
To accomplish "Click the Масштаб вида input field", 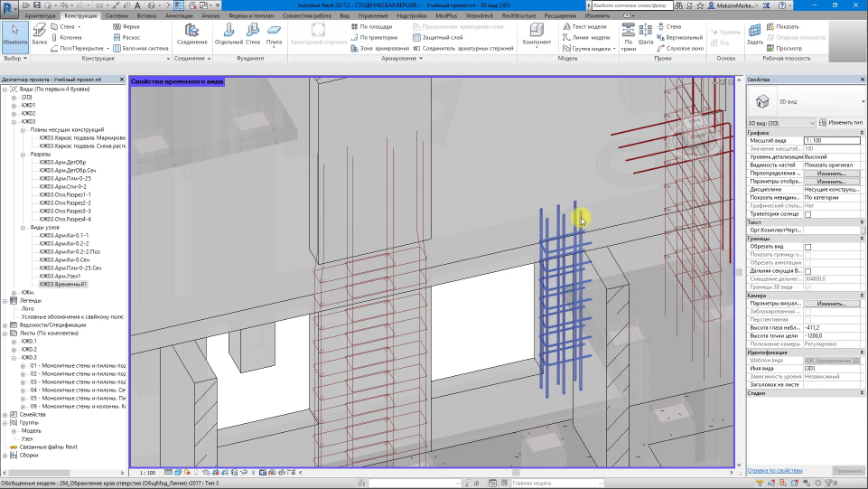I will (x=831, y=140).
